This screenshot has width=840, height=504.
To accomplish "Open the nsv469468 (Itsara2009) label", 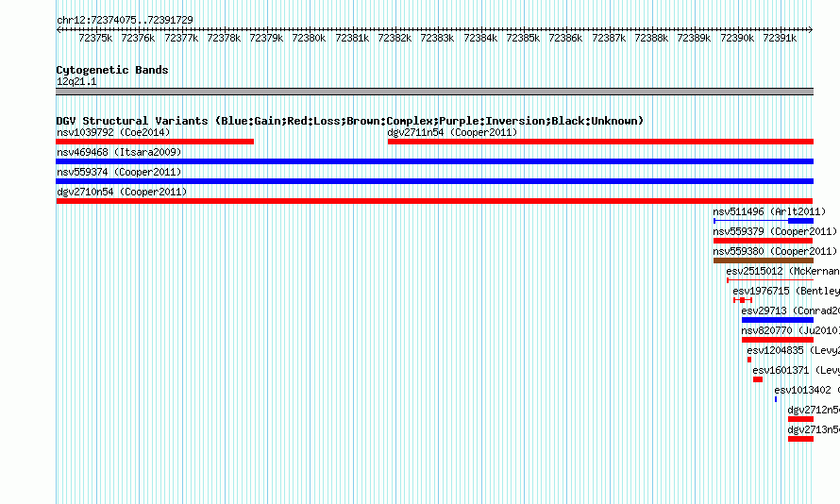I will [119, 152].
